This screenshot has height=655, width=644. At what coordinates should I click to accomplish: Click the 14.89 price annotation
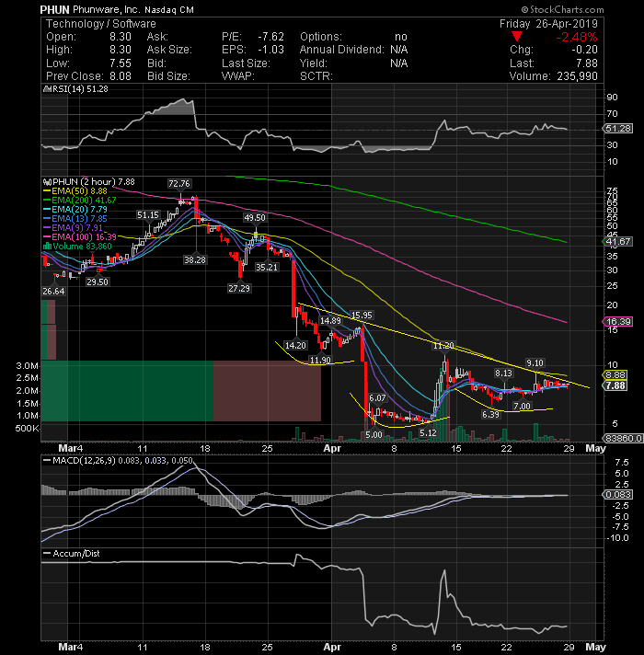click(x=330, y=321)
